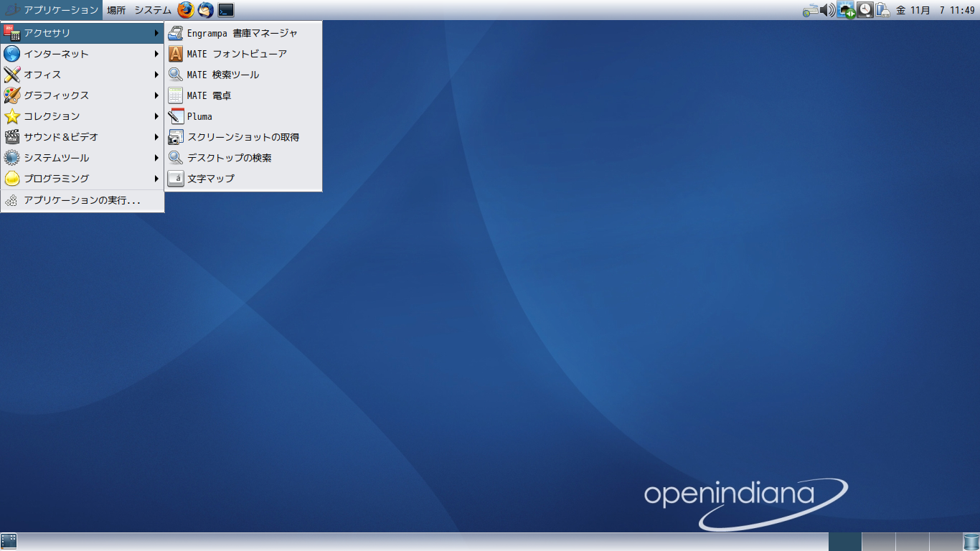Click the MATE 電卓 calculator icon
This screenshot has height=551, width=980.
coord(176,95)
